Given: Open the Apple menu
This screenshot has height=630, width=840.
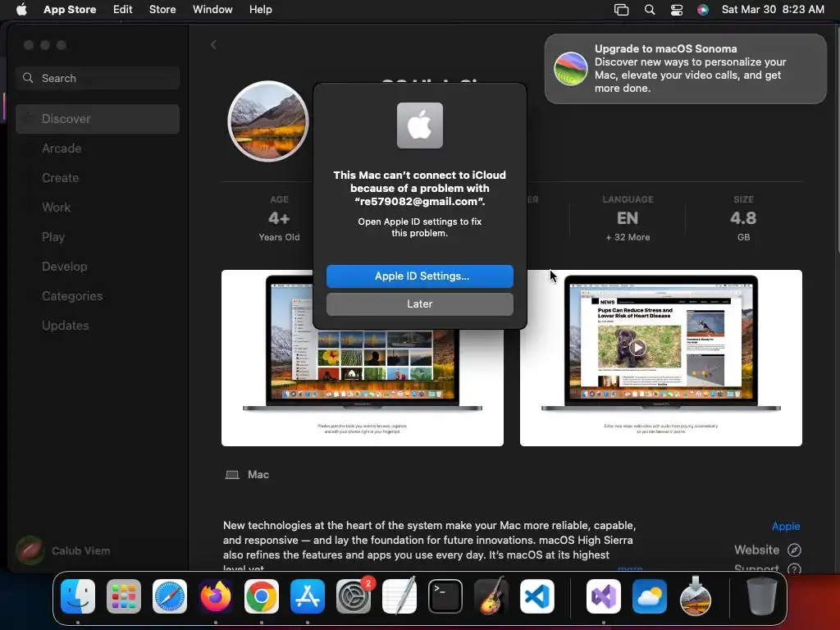Looking at the screenshot, I should tap(21, 9).
